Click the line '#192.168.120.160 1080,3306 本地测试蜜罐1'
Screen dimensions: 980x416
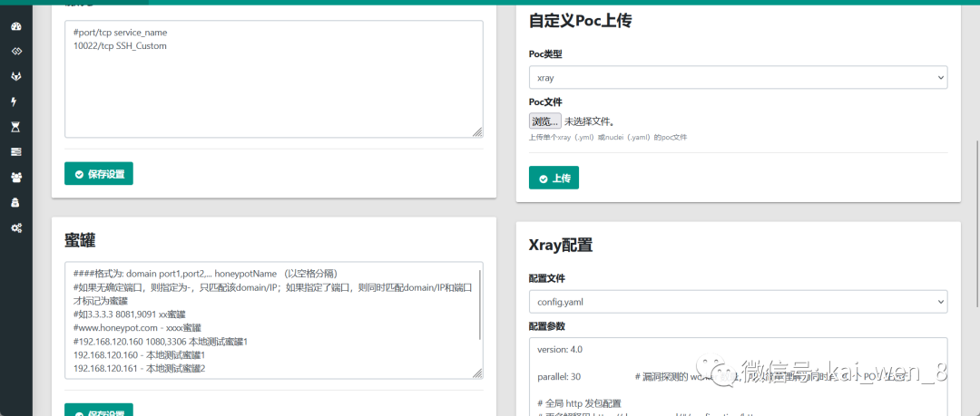point(161,341)
